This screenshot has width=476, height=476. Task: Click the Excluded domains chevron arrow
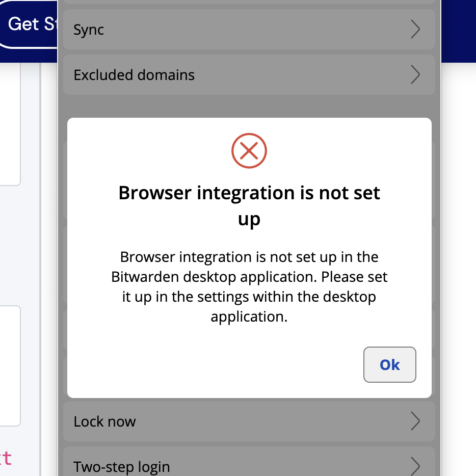tap(415, 74)
